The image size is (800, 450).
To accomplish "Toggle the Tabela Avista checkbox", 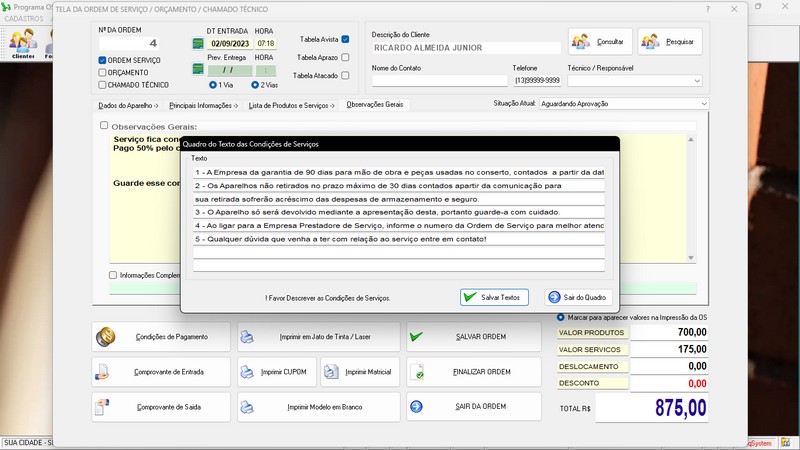I will pos(345,40).
